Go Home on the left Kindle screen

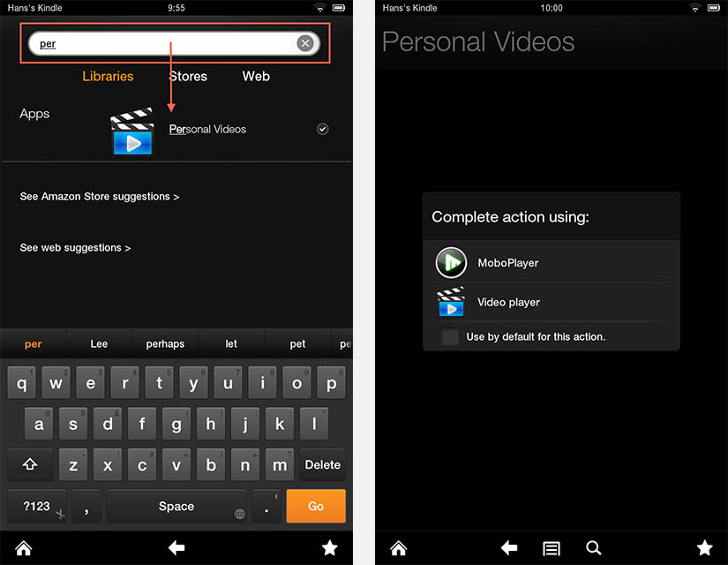[x=23, y=548]
